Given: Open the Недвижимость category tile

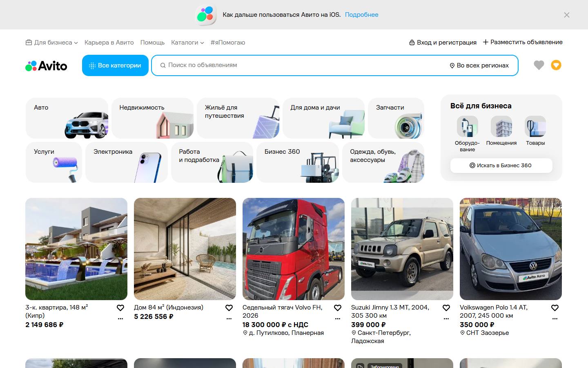Looking at the screenshot, I should pyautogui.click(x=152, y=118).
